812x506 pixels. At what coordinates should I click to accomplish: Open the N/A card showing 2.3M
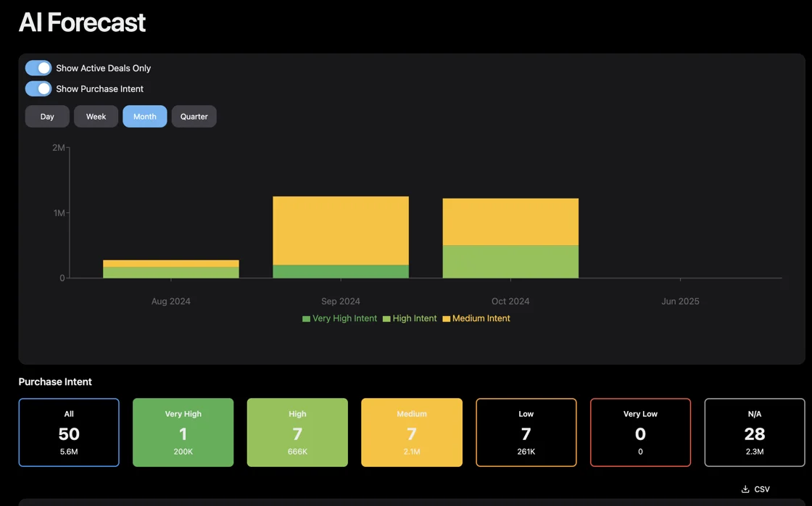click(755, 432)
